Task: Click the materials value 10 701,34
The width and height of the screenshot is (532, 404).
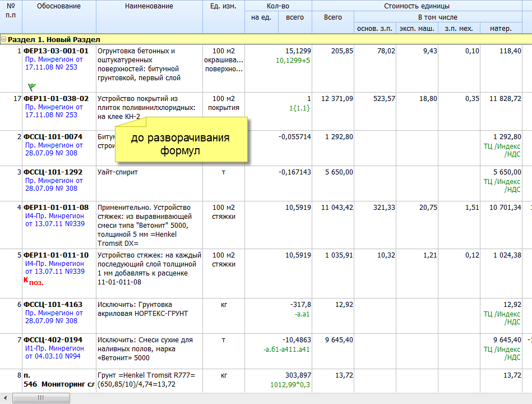Action: click(x=505, y=208)
